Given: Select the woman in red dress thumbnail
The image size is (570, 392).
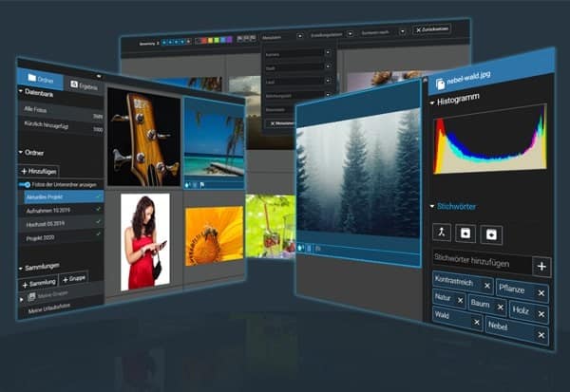Looking at the screenshot, I should 145,242.
